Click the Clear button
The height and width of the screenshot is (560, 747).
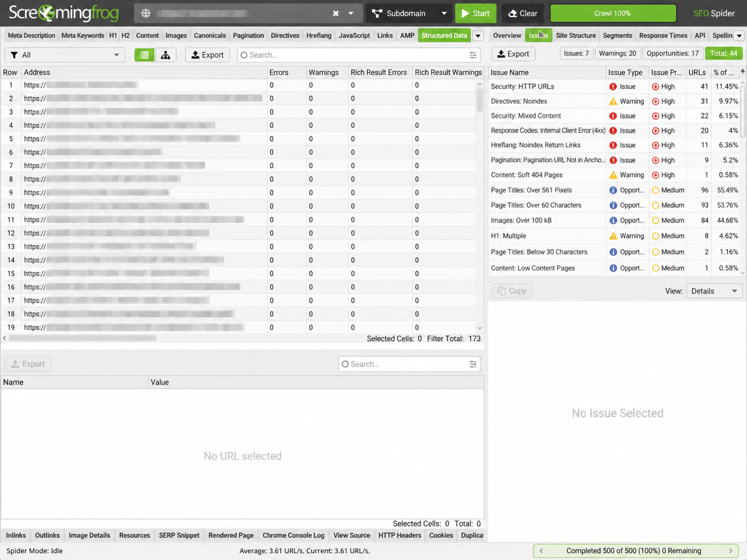pyautogui.click(x=523, y=13)
